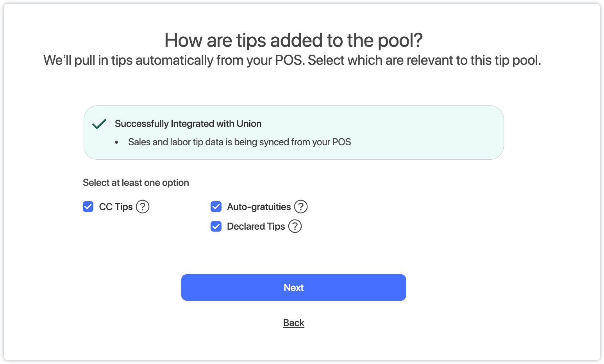
Task: Click the "We'll pull in tips" subtitle
Action: tap(292, 61)
